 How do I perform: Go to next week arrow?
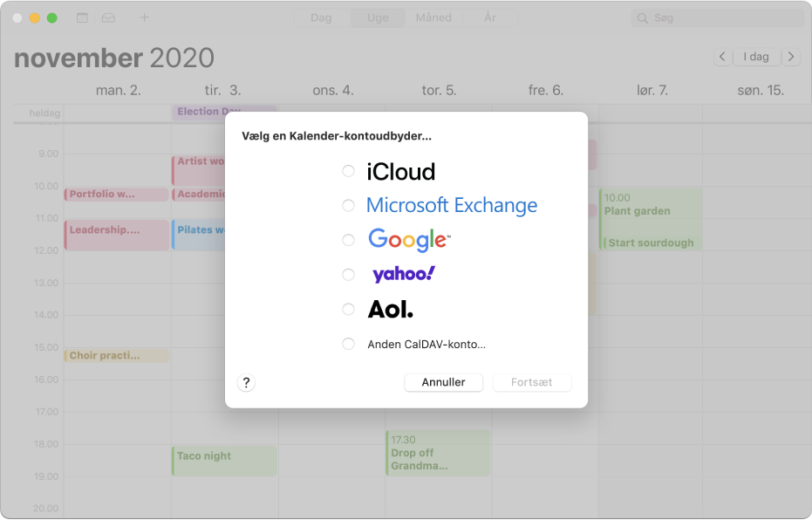[791, 57]
